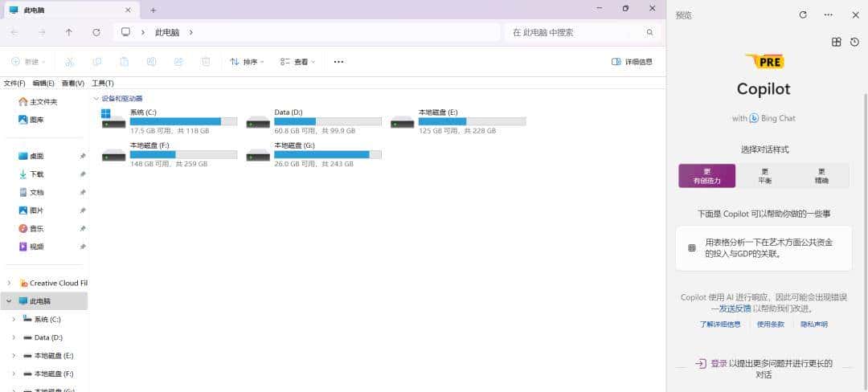Open the 编辑(E) menu
The image size is (868, 392).
pyautogui.click(x=43, y=84)
